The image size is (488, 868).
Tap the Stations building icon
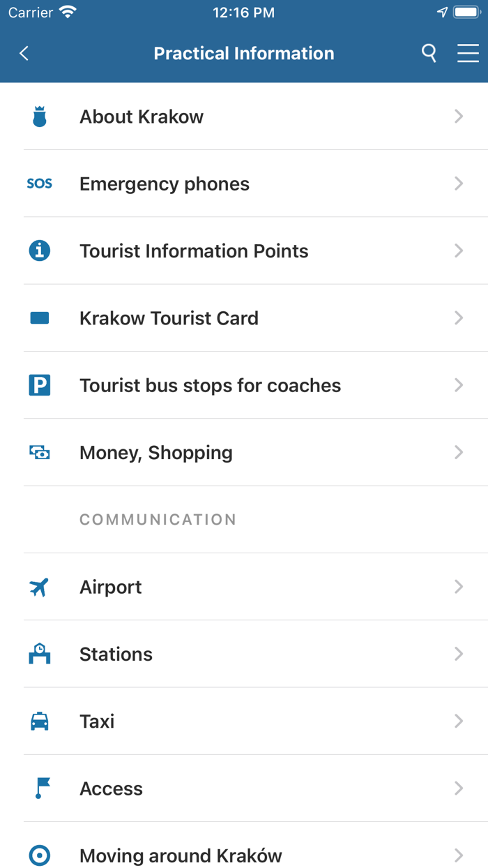pyautogui.click(x=40, y=654)
